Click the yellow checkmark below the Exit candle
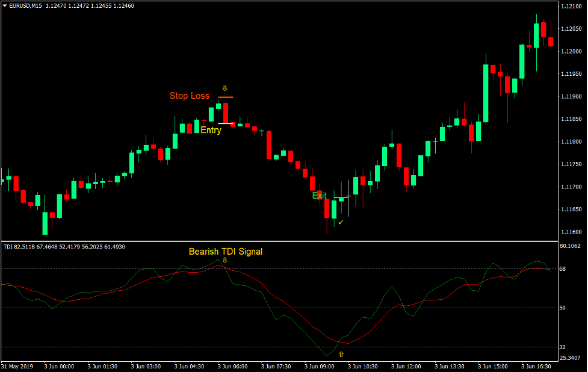 tap(341, 222)
